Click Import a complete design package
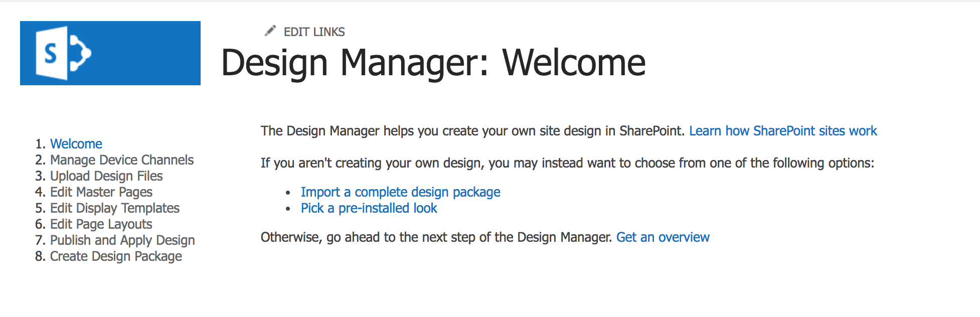980x317 pixels. (x=401, y=192)
